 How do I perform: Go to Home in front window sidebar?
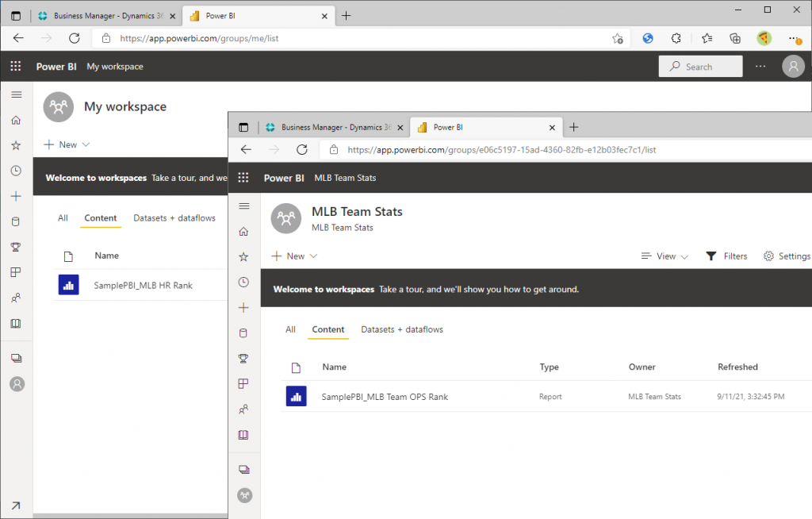[x=243, y=232]
